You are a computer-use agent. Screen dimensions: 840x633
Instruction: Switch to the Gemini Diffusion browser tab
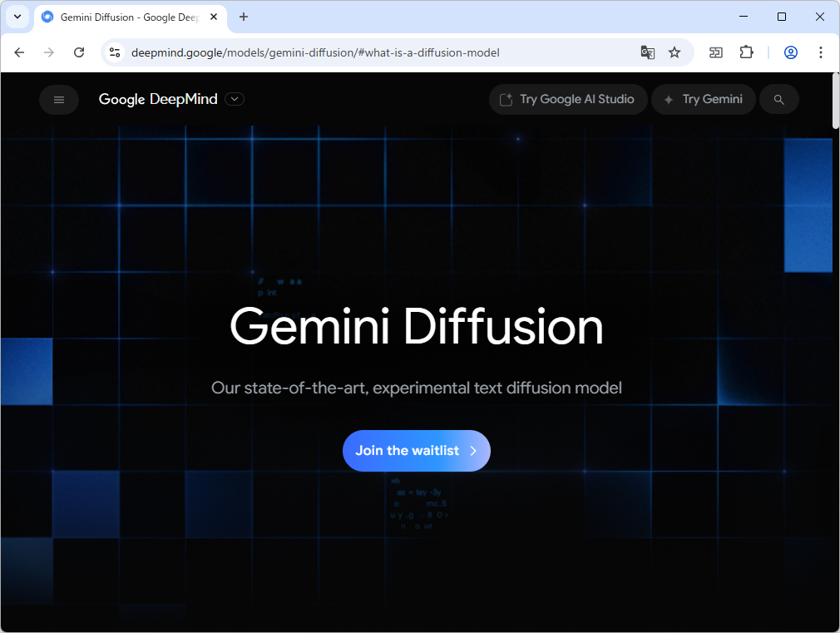click(x=123, y=17)
